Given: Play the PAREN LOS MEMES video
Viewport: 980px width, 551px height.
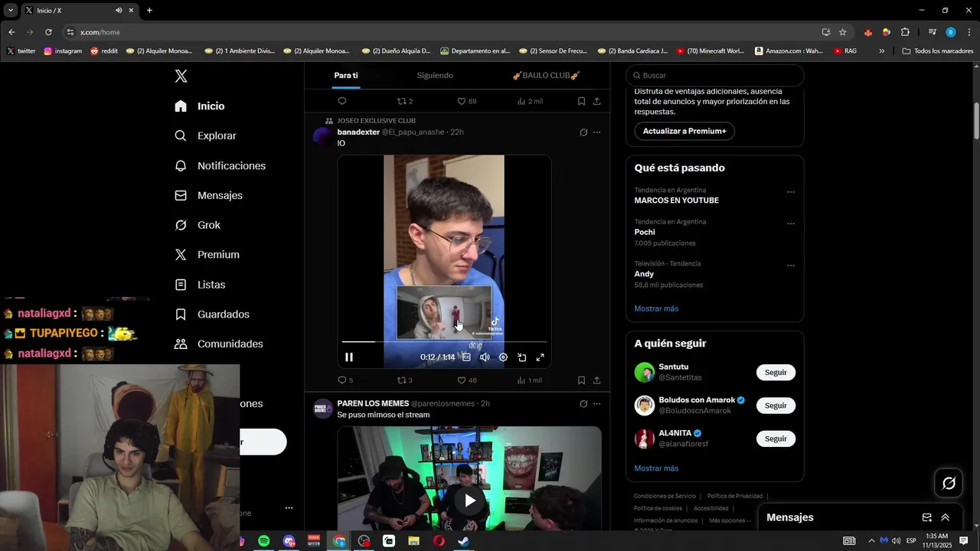Looking at the screenshot, I should pyautogui.click(x=469, y=500).
